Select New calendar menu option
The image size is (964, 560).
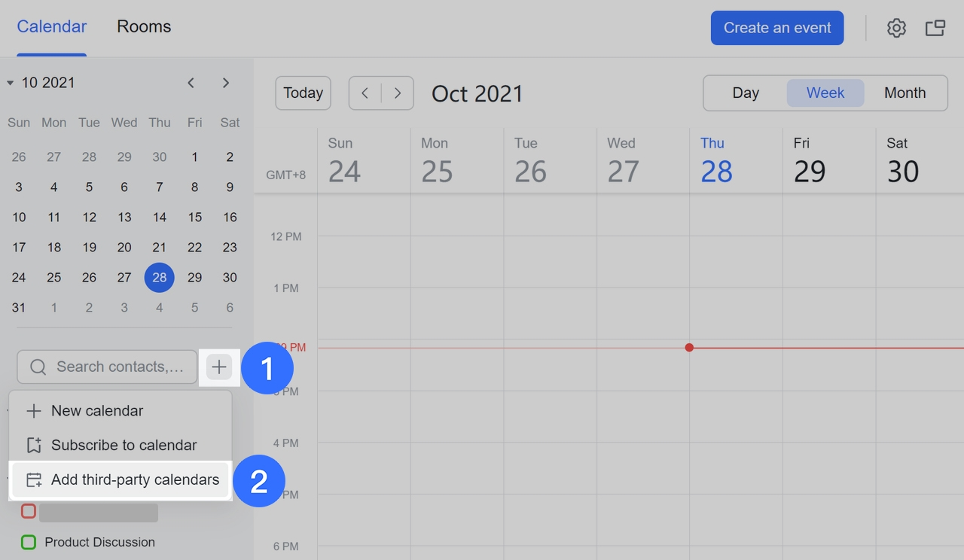[x=96, y=411]
